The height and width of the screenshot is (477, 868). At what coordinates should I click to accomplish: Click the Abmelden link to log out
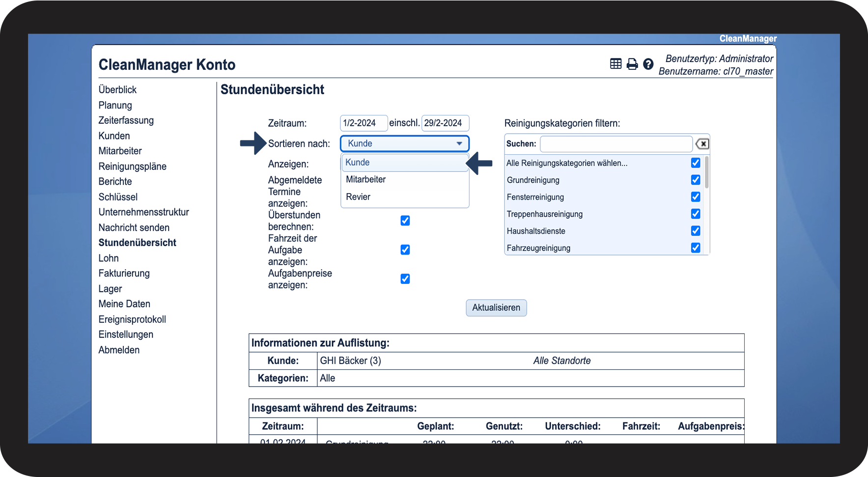coord(119,350)
